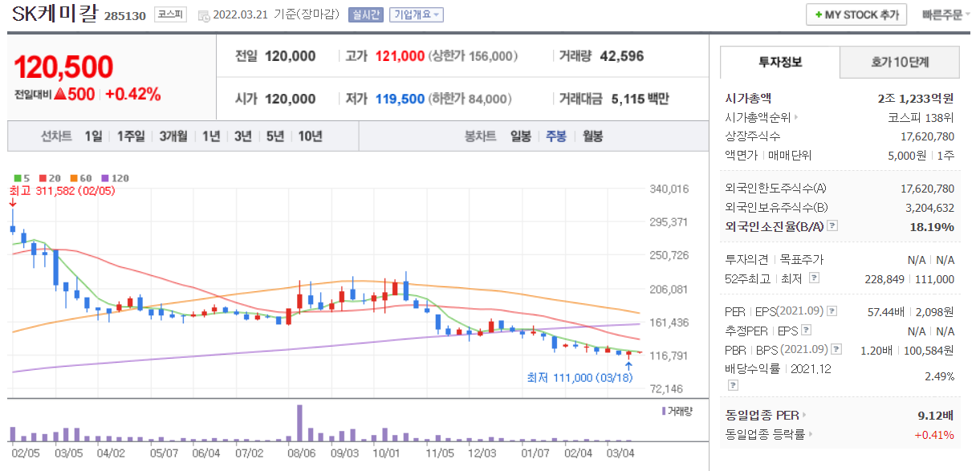Click 동일업종 PER link label
Screen dimensions: 980x471
[x=762, y=416]
